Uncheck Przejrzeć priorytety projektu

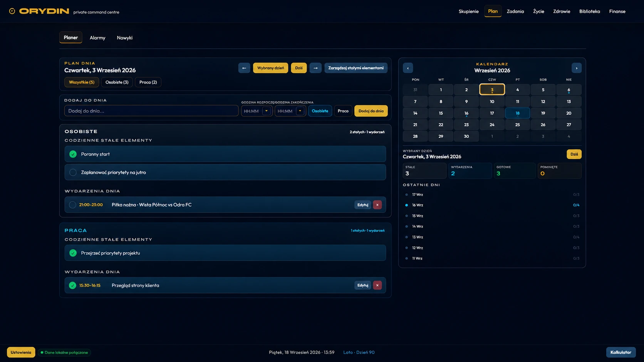73,253
